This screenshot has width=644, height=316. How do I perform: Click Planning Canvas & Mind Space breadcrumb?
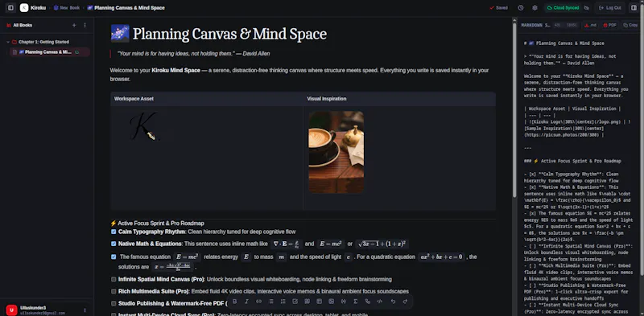tap(126, 8)
